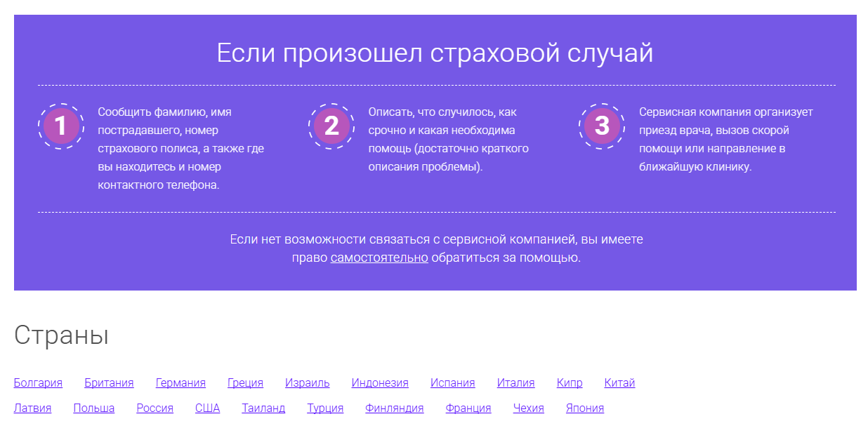Click the Кипр link
Screen dimensions: 868x433
pyautogui.click(x=570, y=382)
